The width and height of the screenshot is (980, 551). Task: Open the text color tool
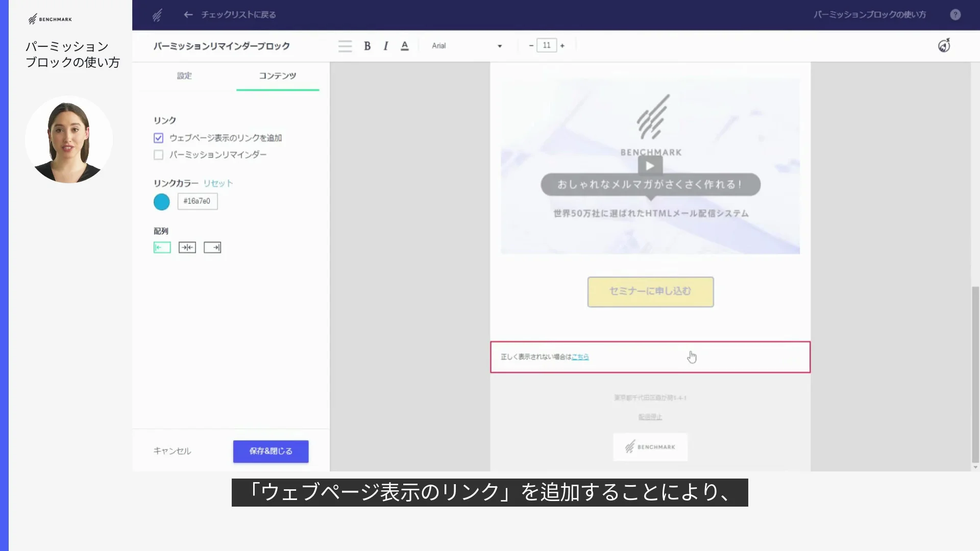[405, 46]
